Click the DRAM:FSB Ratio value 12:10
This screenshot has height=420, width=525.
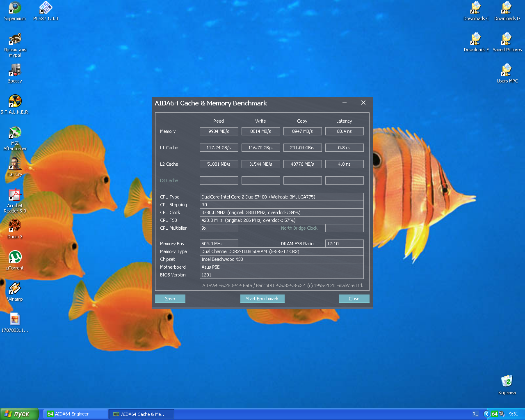click(345, 244)
